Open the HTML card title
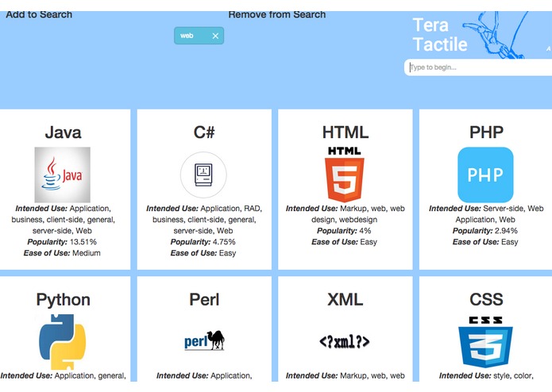 tap(345, 133)
